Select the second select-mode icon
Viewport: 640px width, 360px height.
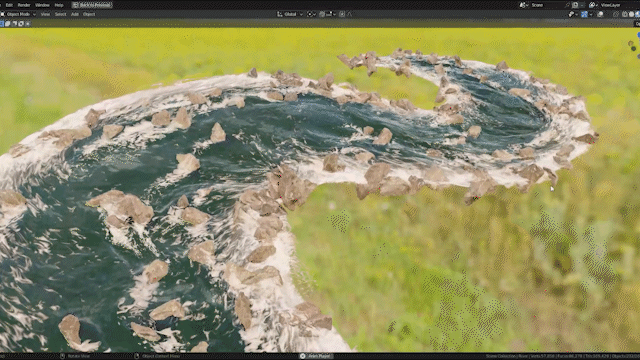(8, 24)
